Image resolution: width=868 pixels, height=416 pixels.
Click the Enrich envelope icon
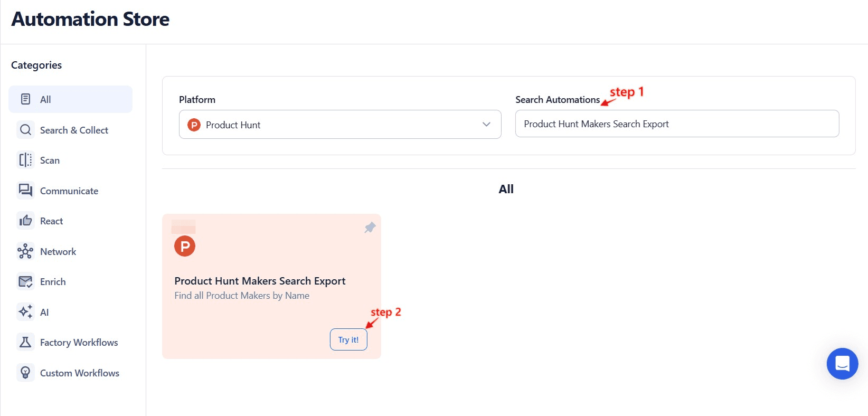point(25,281)
